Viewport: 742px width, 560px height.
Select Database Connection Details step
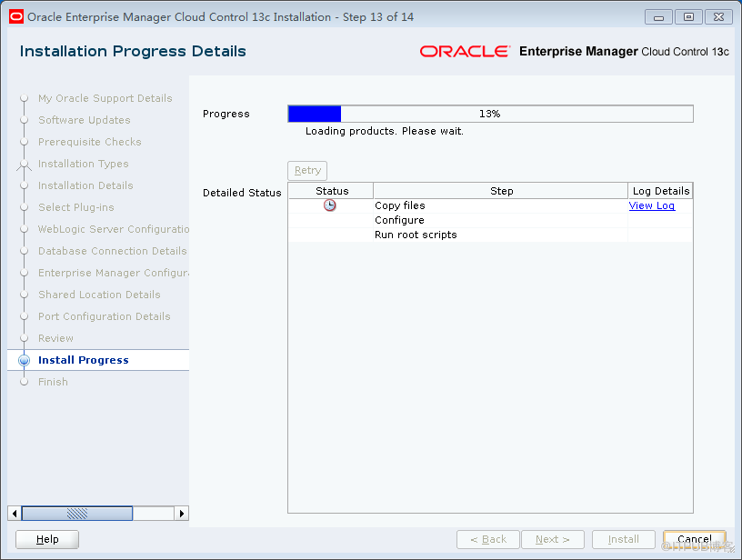pyautogui.click(x=113, y=251)
